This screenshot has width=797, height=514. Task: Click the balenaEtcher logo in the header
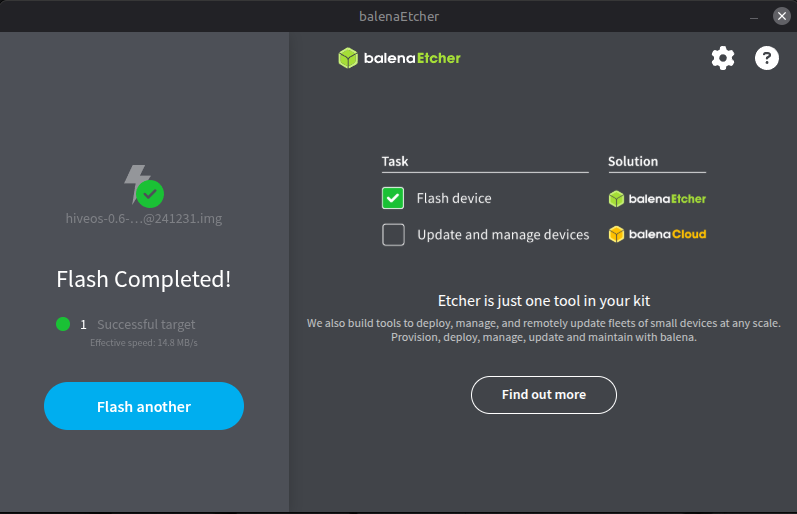pyautogui.click(x=400, y=58)
